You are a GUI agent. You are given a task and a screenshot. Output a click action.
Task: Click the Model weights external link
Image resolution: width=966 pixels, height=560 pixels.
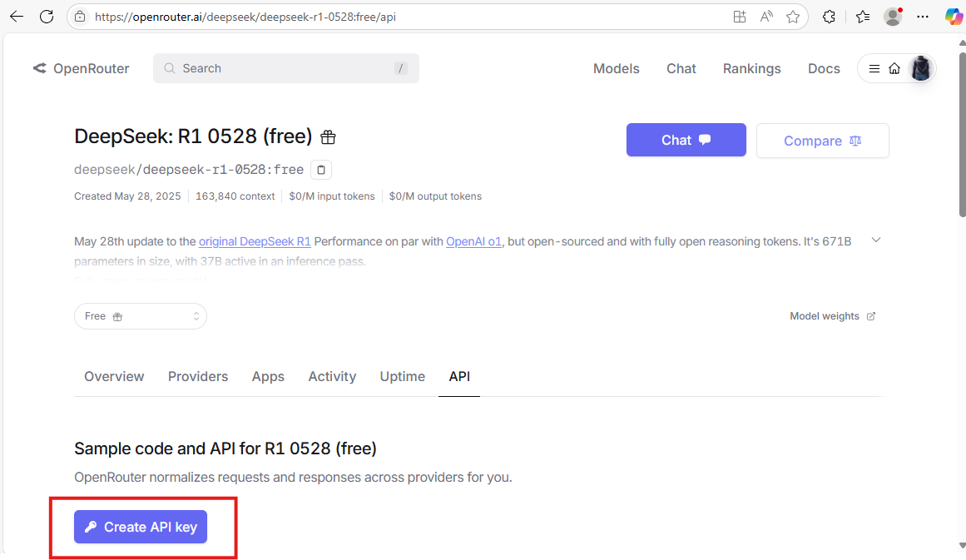[832, 316]
